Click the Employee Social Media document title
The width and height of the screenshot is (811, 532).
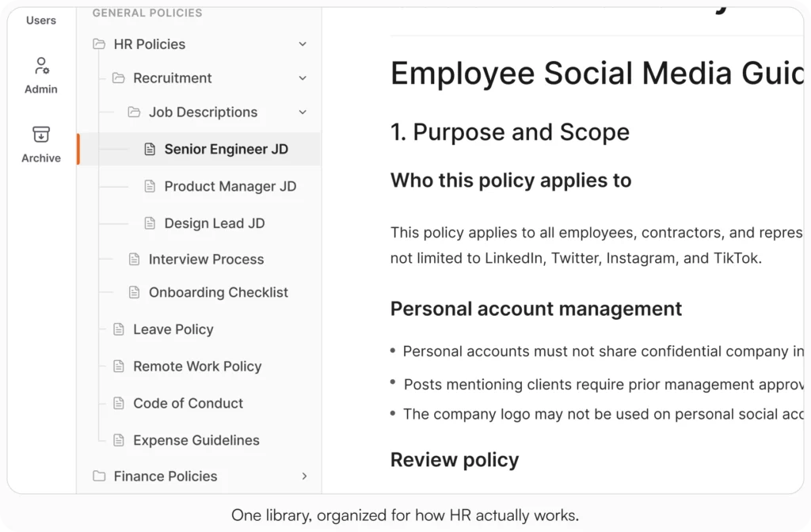click(x=597, y=74)
